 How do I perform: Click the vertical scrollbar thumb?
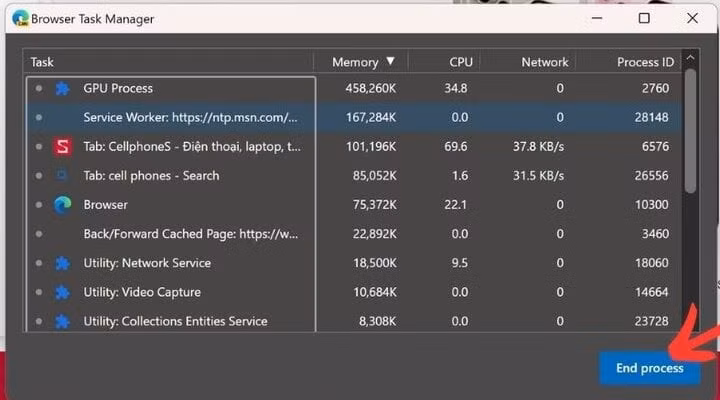(x=690, y=131)
